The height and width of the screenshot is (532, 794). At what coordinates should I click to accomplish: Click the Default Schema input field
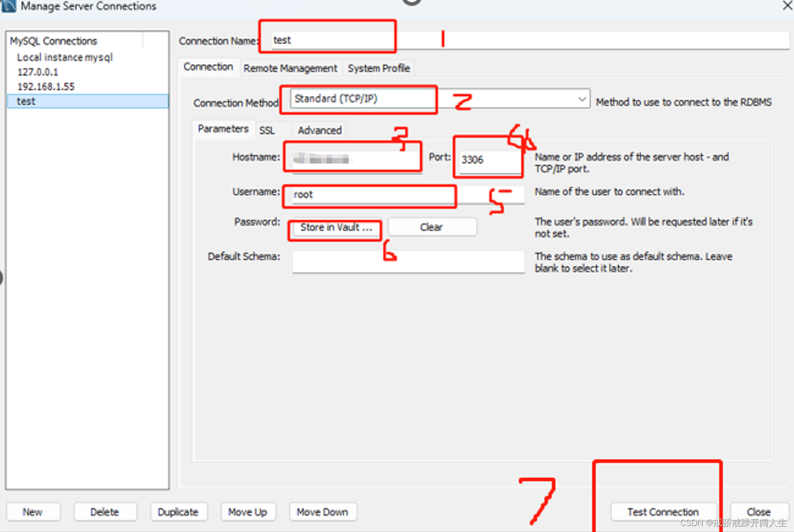[408, 262]
